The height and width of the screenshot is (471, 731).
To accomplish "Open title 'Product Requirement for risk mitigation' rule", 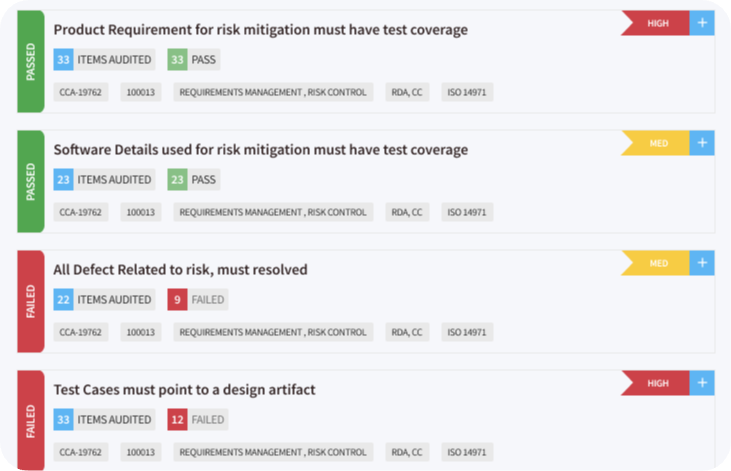I will click(260, 30).
